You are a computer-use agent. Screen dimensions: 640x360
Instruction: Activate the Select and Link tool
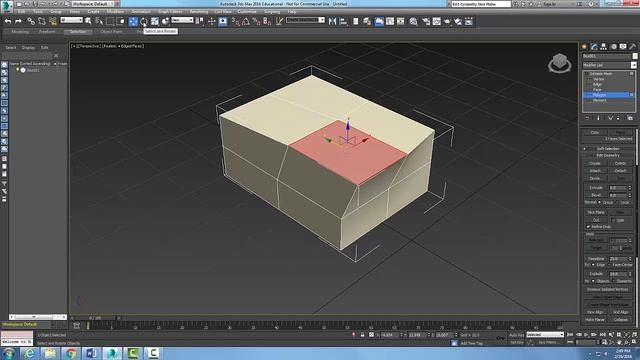point(31,21)
